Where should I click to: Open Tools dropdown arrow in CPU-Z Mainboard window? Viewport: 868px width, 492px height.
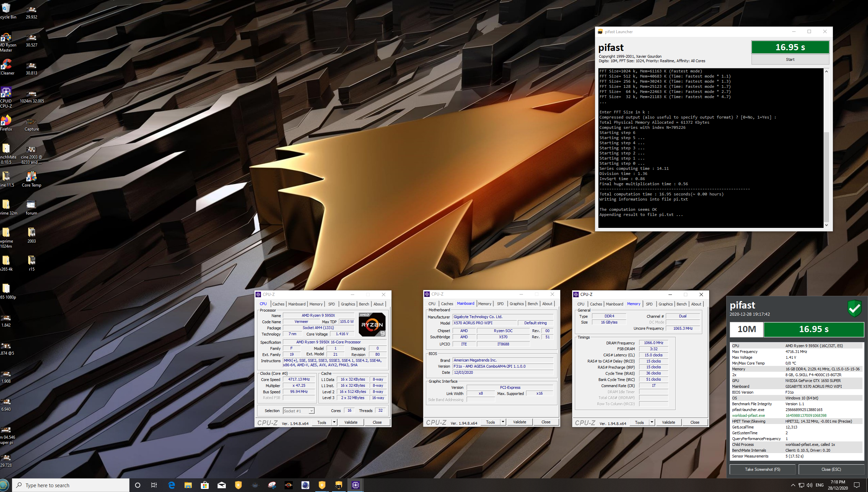tap(503, 422)
